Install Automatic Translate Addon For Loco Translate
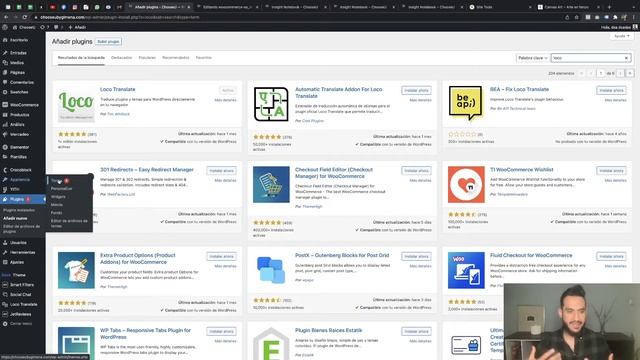This screenshot has width=640, height=360. pyautogui.click(x=416, y=90)
